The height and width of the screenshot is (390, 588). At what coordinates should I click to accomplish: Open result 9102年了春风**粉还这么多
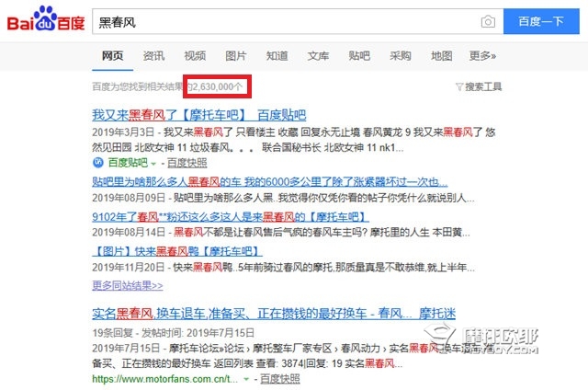[231, 217]
